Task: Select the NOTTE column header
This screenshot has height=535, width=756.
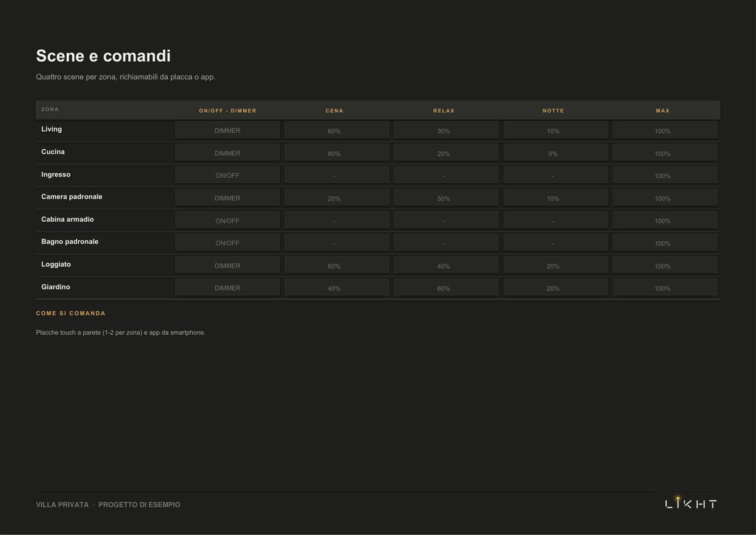Action: click(x=553, y=111)
